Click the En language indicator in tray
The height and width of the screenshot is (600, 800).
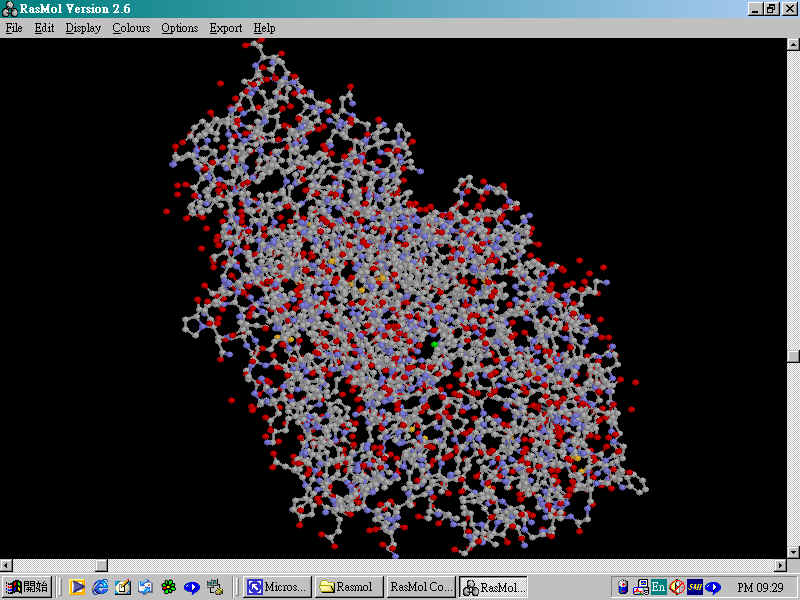click(658, 587)
